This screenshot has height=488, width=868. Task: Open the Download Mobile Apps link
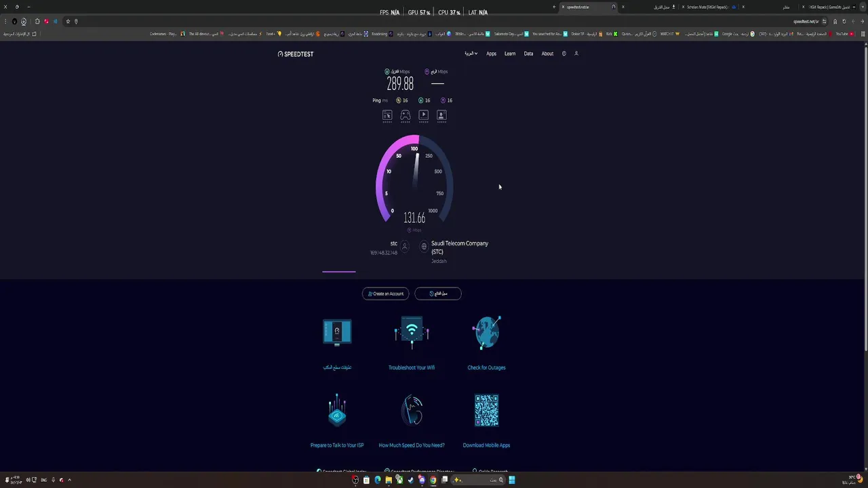click(486, 445)
